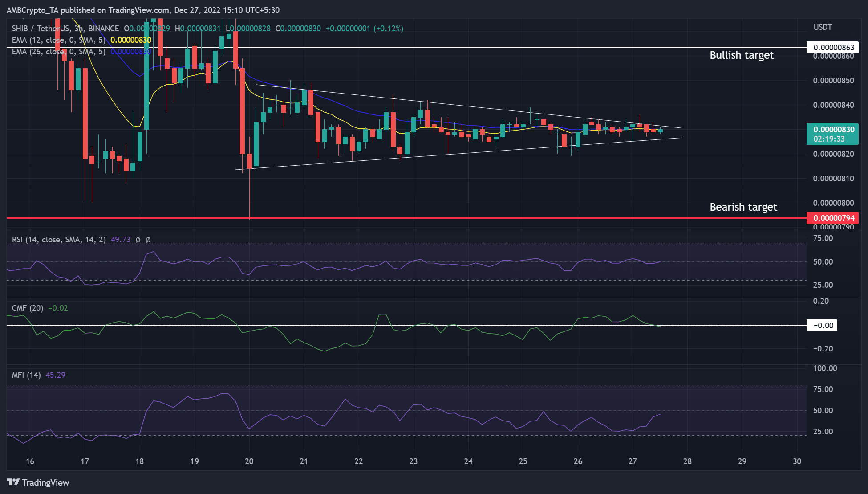Select the MFI (14) indicator label
The image size is (868, 494).
tap(26, 375)
